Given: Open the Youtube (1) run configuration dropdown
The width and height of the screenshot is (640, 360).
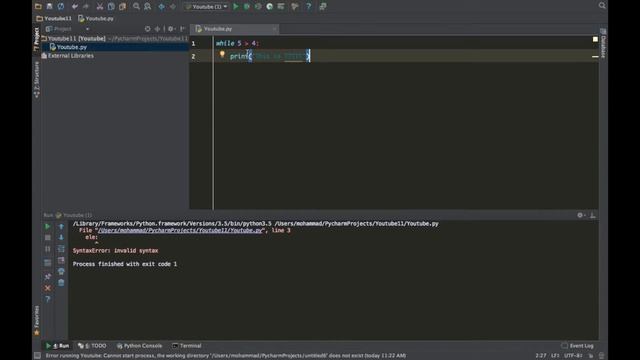Looking at the screenshot, I should coord(206,6).
